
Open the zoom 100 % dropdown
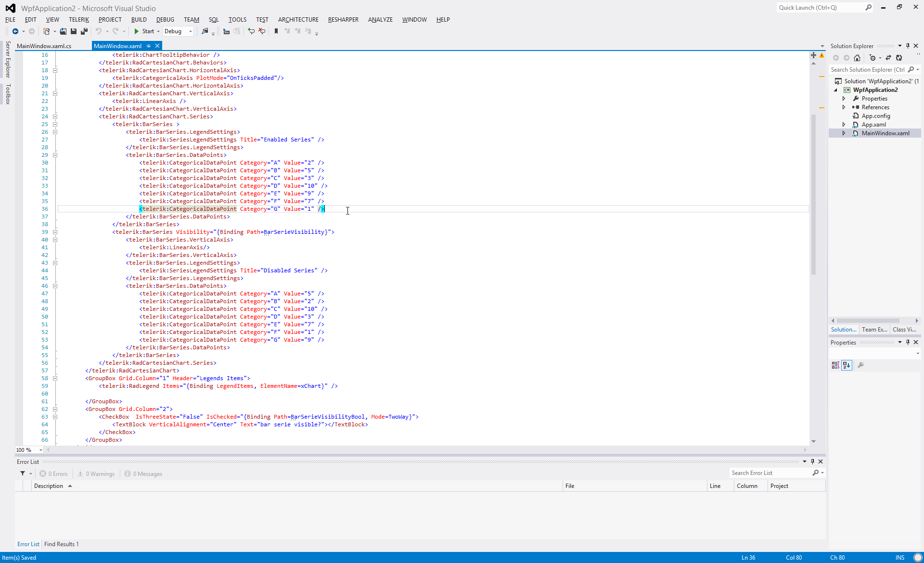tap(41, 450)
